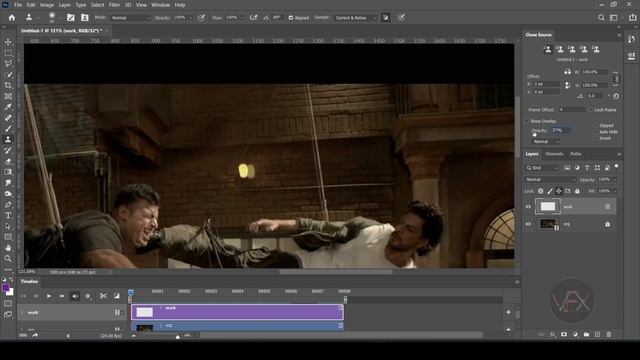The image size is (640, 360).
Task: Enable the Lock Frame checkbox
Action: click(591, 110)
